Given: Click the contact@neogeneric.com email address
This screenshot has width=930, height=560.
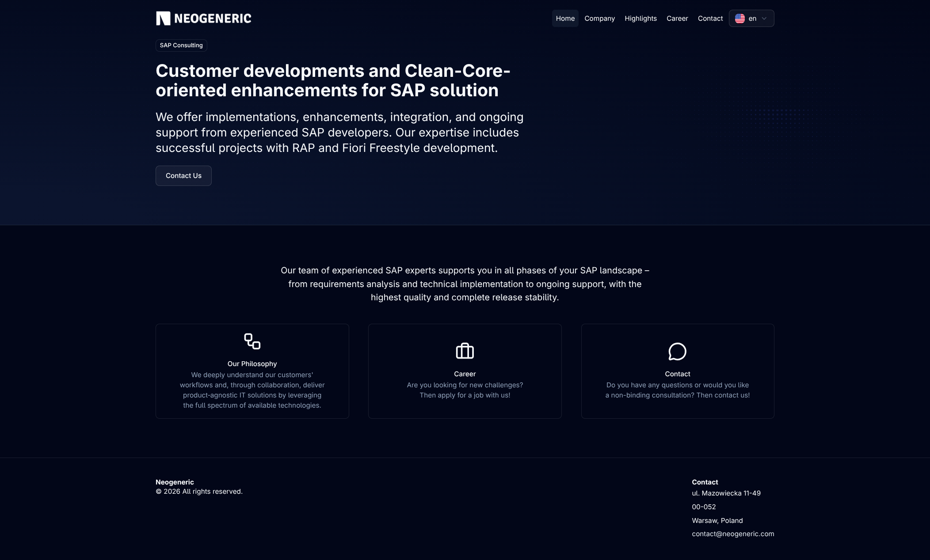Looking at the screenshot, I should click(733, 534).
